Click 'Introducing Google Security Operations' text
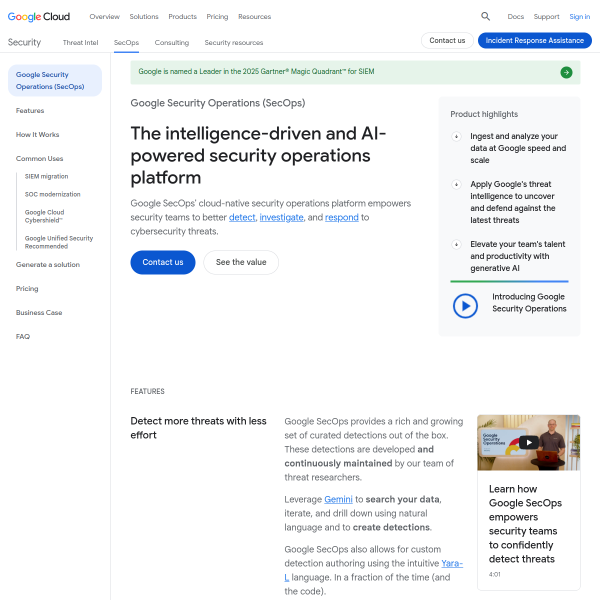This screenshot has height=600, width=600. tap(529, 303)
